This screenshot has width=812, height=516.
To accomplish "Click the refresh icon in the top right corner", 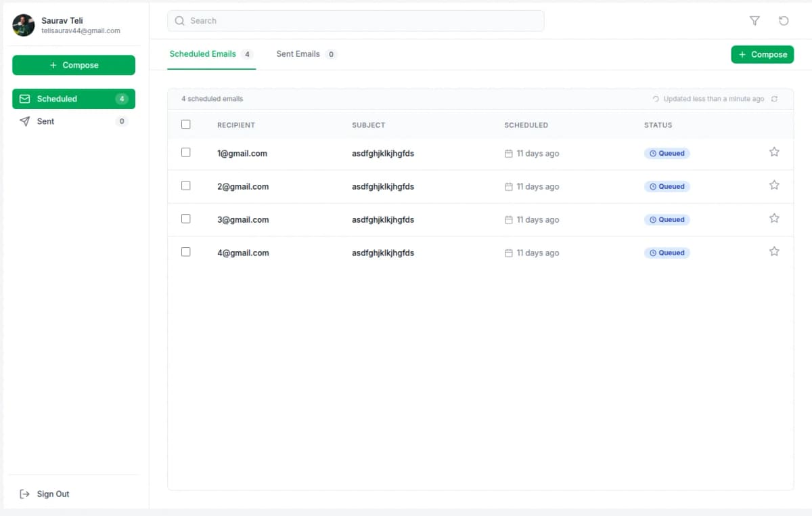I will [784, 21].
